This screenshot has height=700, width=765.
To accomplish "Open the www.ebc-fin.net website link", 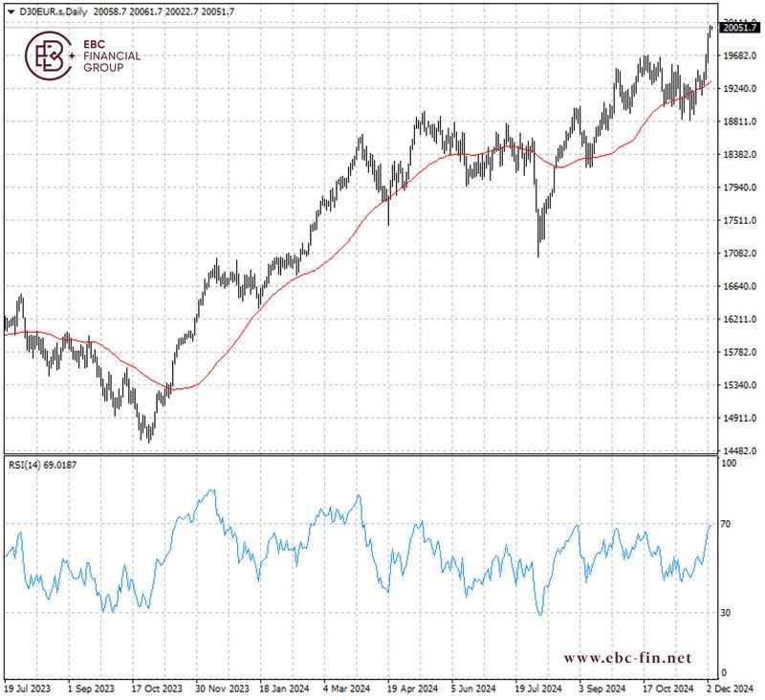I will [626, 658].
